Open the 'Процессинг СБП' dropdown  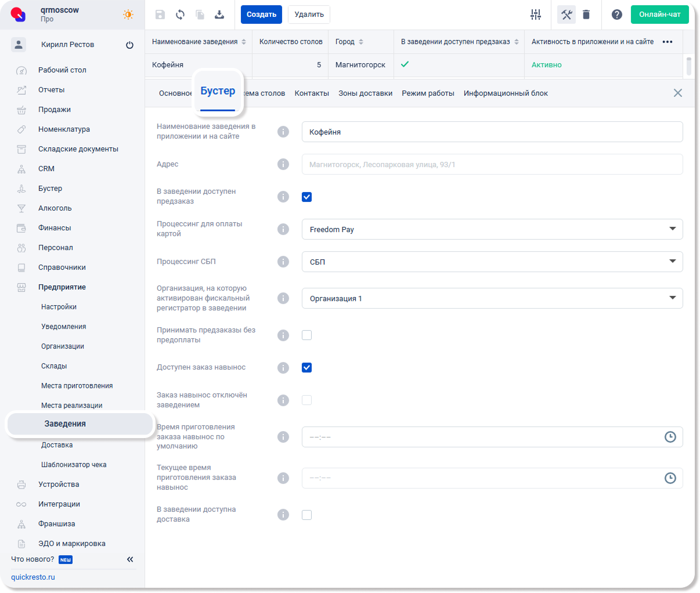[492, 262]
